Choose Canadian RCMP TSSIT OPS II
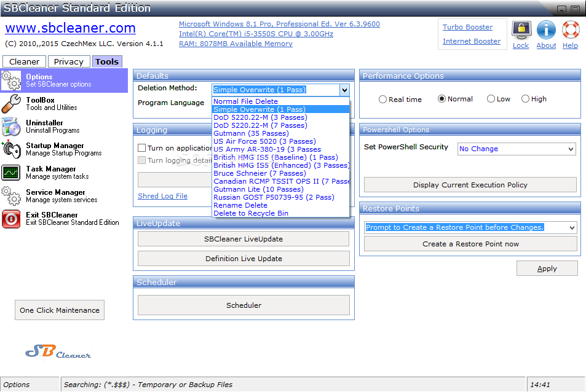The height and width of the screenshot is (392, 586). tap(280, 181)
